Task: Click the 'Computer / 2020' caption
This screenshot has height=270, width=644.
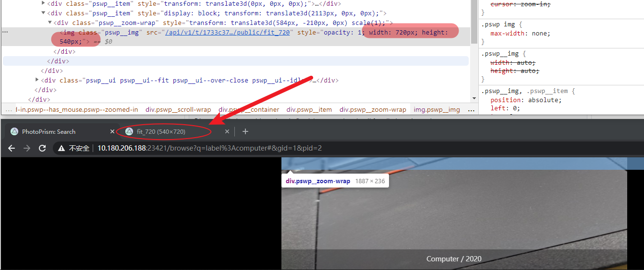Action: click(x=454, y=259)
